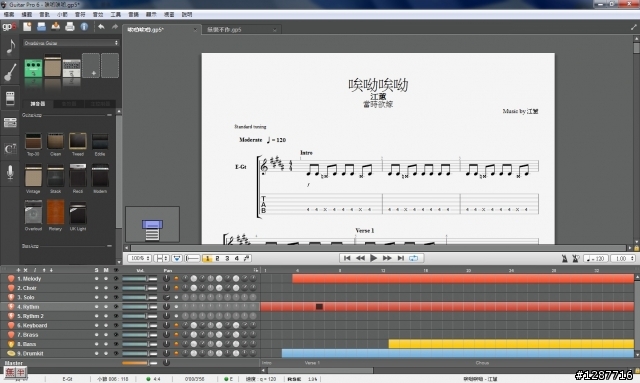
Task: Mute the Drumkit track
Action: click(106, 353)
